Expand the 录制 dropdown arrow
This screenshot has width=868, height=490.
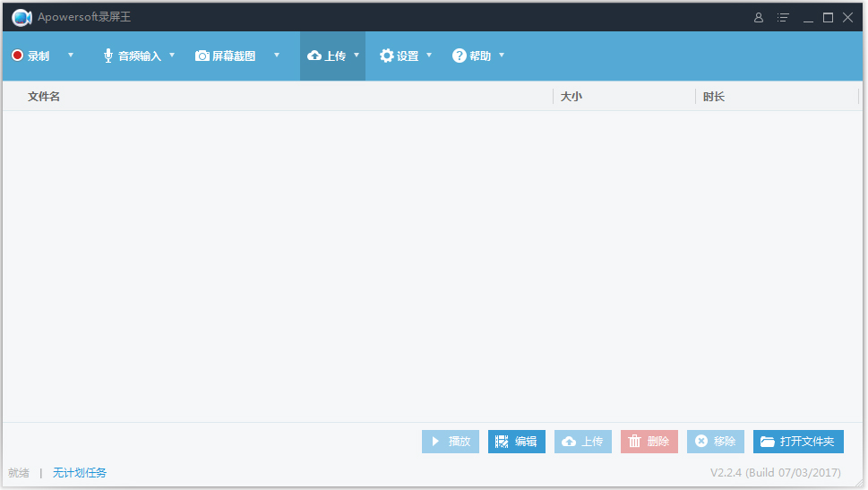[x=71, y=56]
